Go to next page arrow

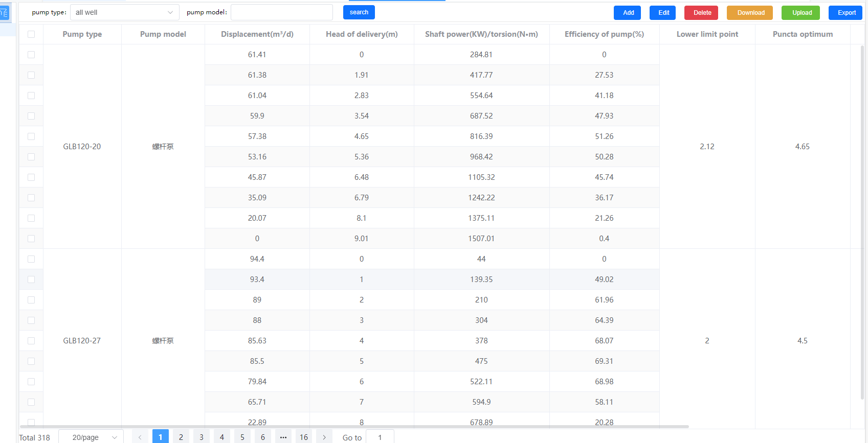pos(324,437)
